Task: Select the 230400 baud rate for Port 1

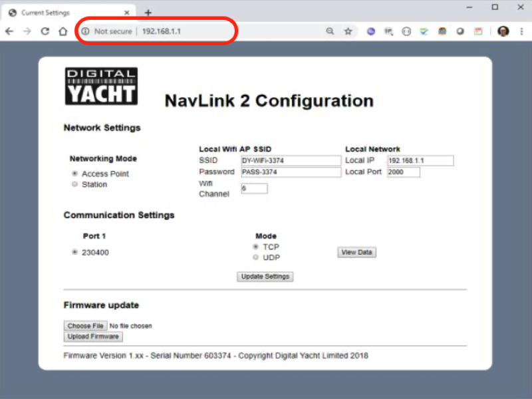Action: coord(74,252)
